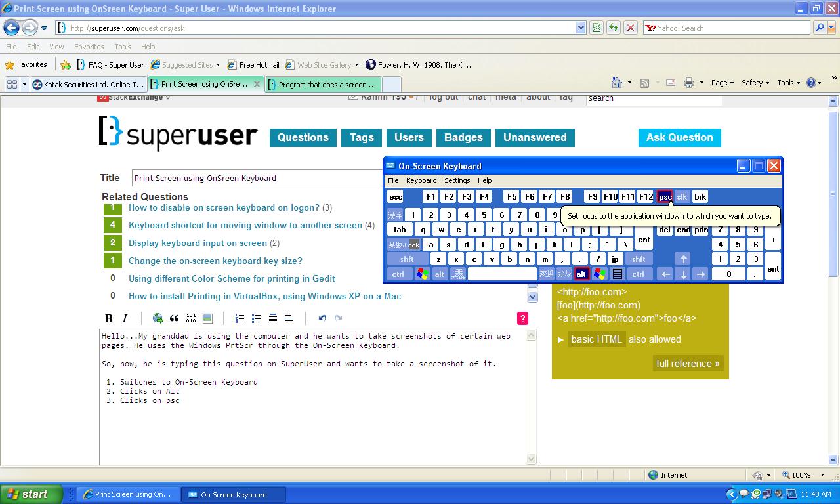
Task: Open the address bar history dropdown
Action: click(581, 28)
